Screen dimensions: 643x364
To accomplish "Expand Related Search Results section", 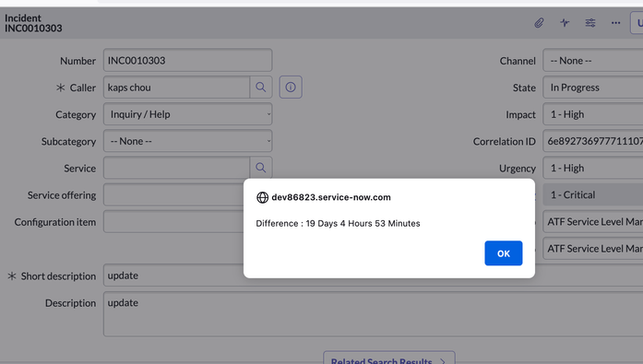I will point(388,360).
